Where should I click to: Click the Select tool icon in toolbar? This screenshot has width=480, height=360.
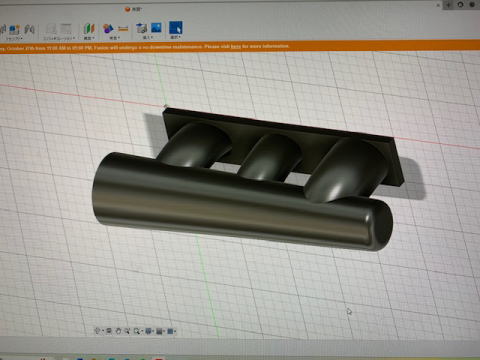(x=176, y=27)
